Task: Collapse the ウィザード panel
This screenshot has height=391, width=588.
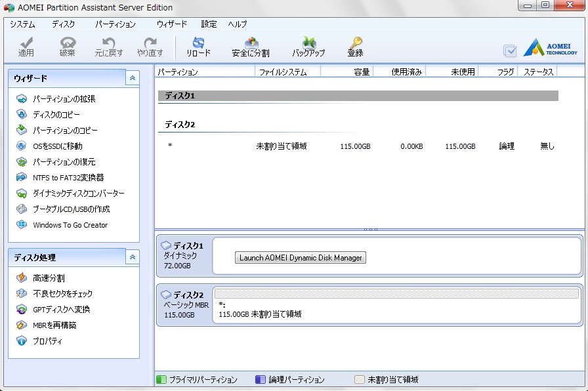Action: tap(133, 77)
